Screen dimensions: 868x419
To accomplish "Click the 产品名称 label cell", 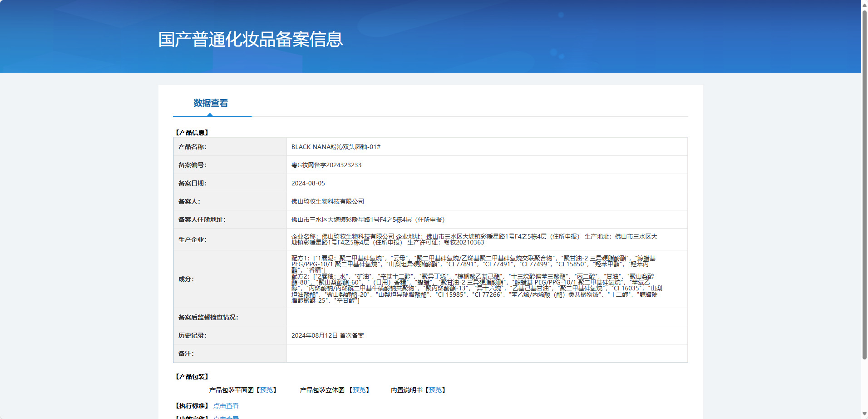I will click(x=230, y=147).
